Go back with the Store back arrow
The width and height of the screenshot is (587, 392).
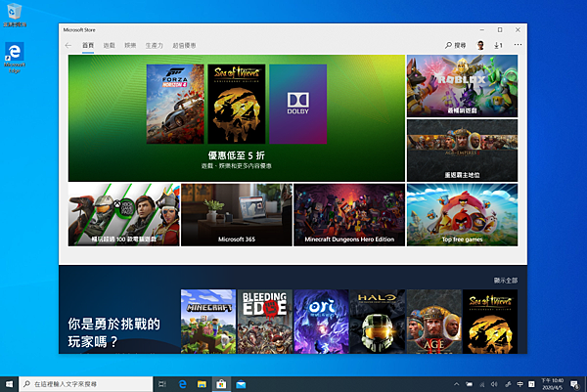coord(68,45)
